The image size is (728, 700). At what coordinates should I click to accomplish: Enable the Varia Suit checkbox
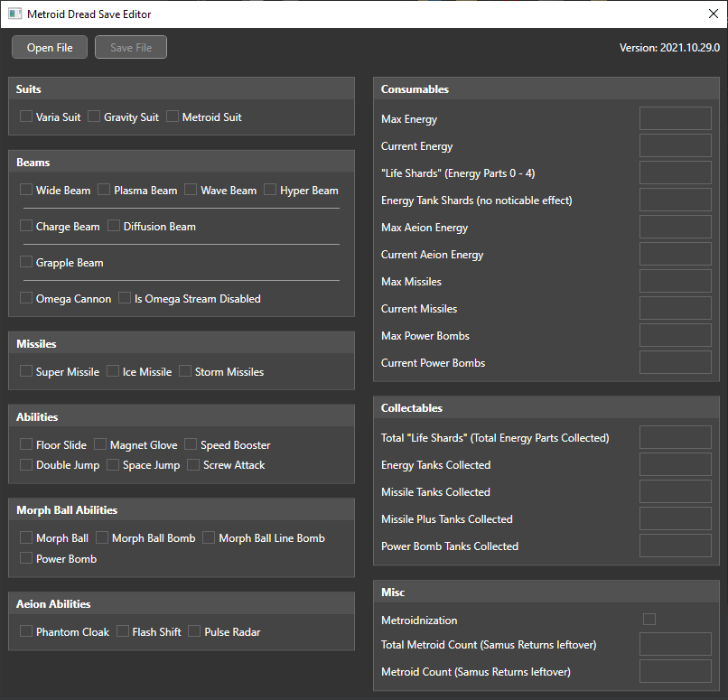[26, 117]
